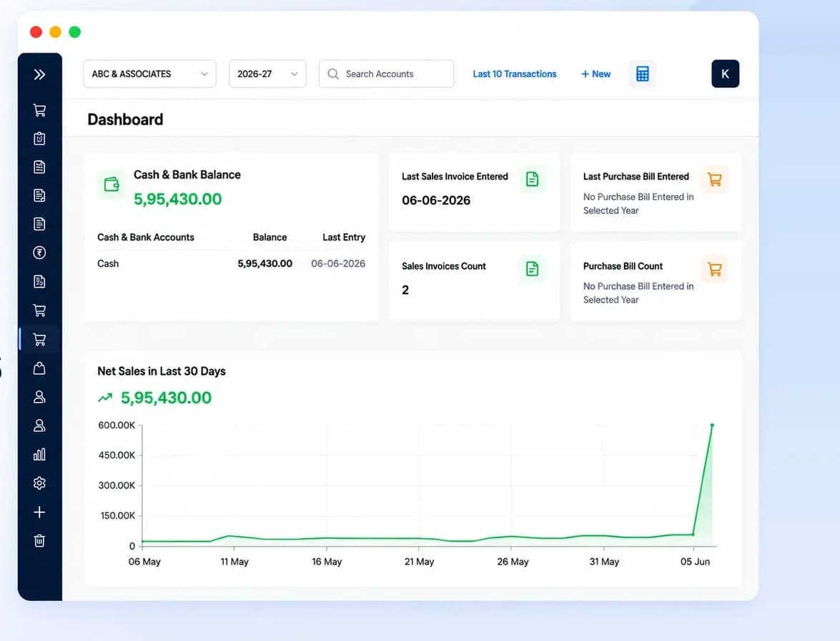
Task: Click the search magnifier icon
Action: pyautogui.click(x=332, y=74)
